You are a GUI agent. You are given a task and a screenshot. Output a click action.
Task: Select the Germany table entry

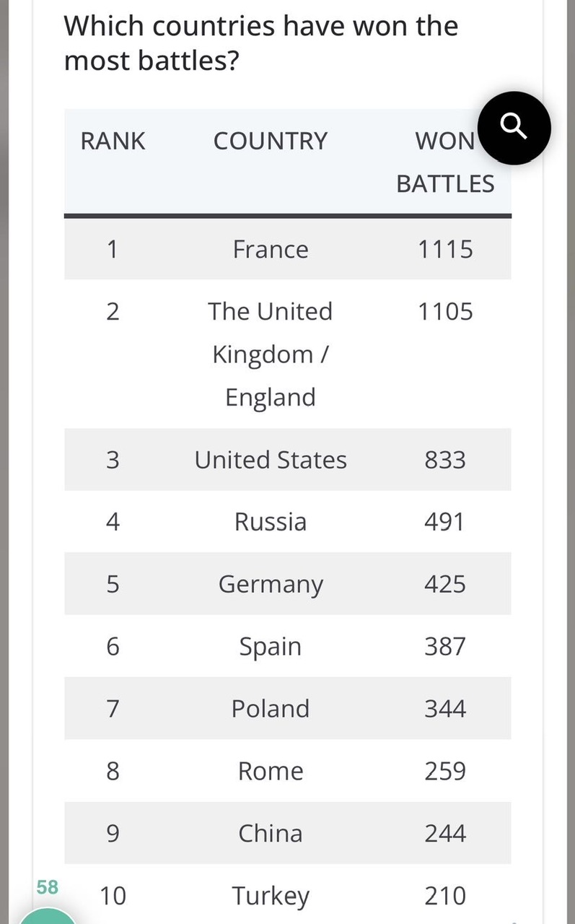coord(271,584)
